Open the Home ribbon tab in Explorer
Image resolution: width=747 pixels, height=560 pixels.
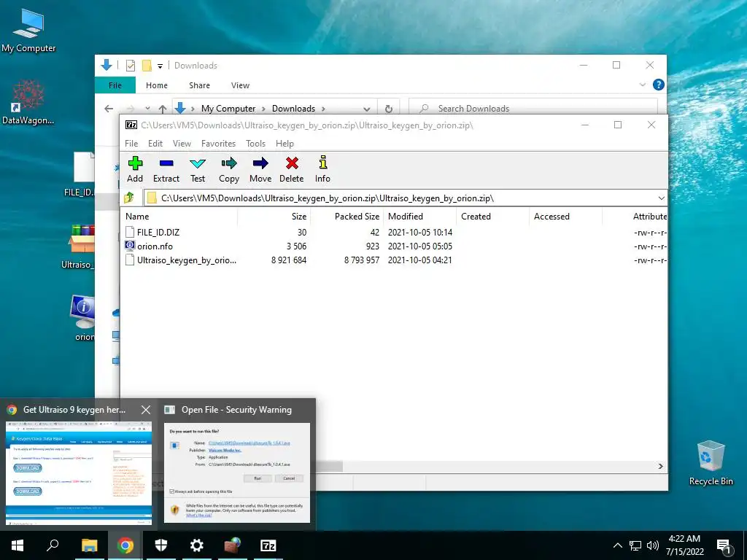[157, 85]
